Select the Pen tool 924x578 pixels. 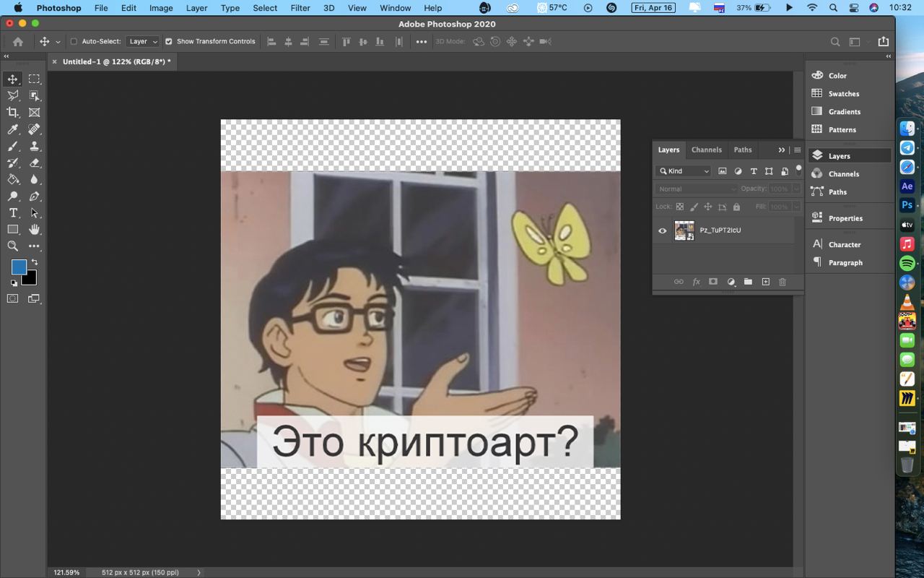[x=34, y=196]
